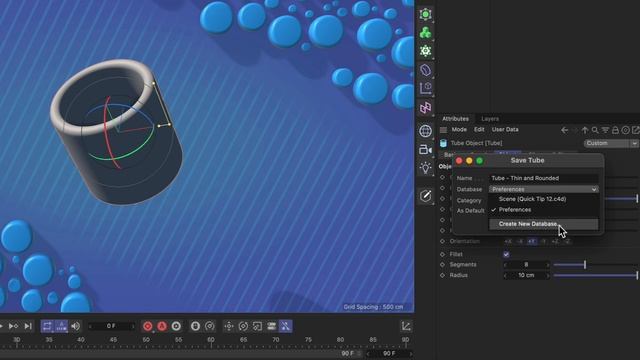The image size is (640, 360).
Task: Click keyframe diamond next to Orientation
Action: pyautogui.click(x=442, y=241)
